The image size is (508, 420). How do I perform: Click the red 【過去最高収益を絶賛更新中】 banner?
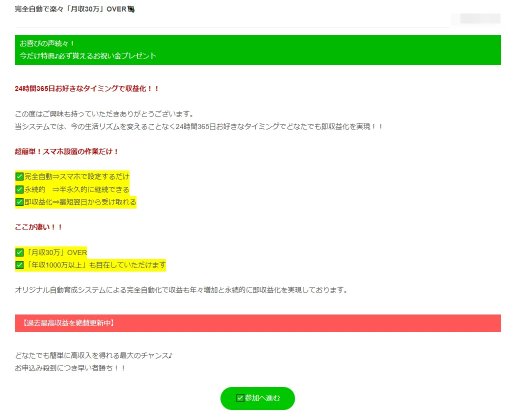[x=257, y=323]
